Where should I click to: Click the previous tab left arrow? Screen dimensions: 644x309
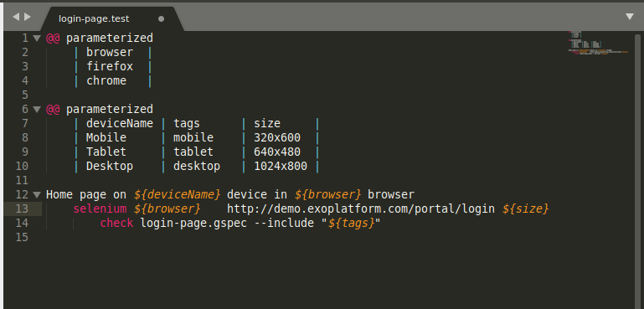point(16,17)
